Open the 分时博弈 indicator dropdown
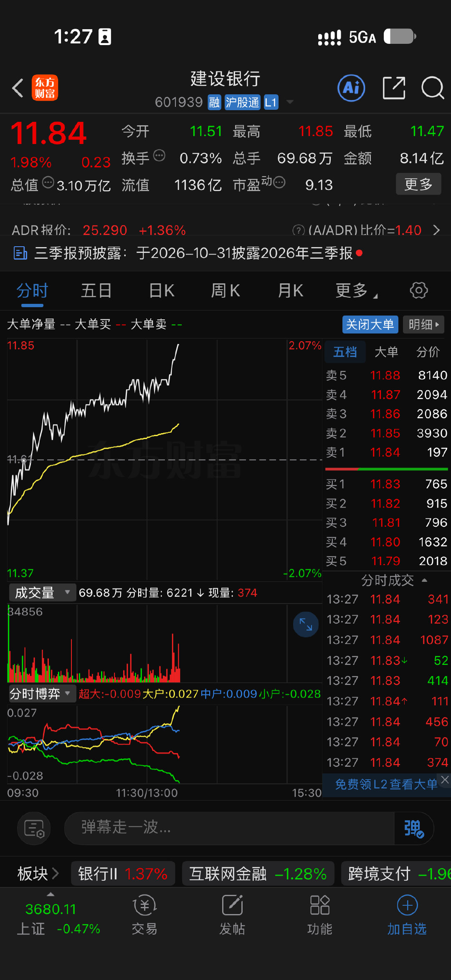The height and width of the screenshot is (980, 451). point(42,694)
